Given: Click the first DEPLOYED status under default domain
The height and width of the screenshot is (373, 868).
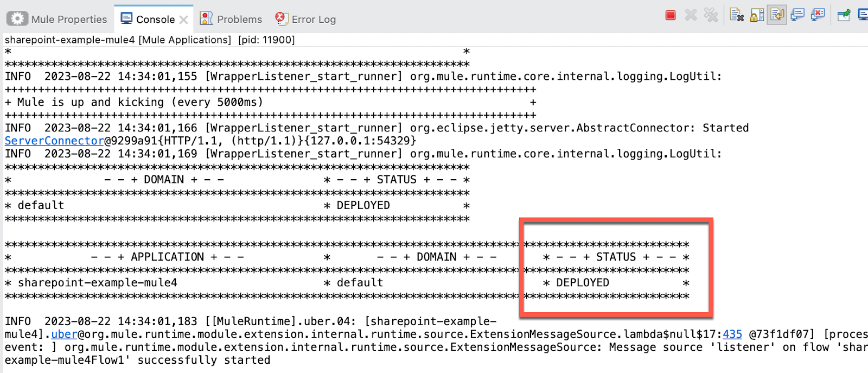Looking at the screenshot, I should (363, 205).
